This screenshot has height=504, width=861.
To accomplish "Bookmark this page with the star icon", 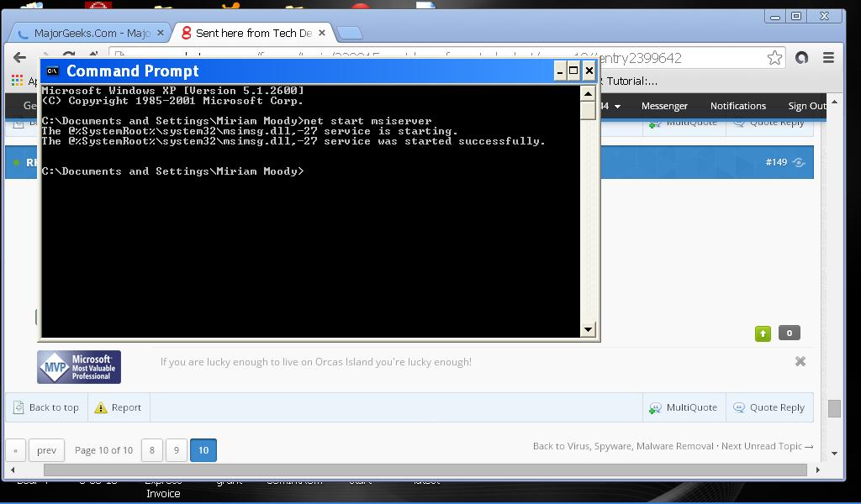I will [774, 58].
